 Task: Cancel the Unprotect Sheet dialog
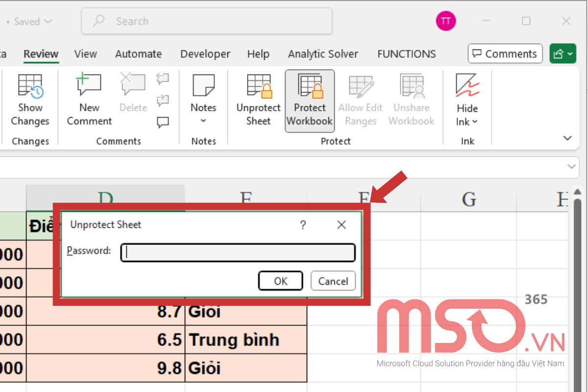(x=333, y=281)
